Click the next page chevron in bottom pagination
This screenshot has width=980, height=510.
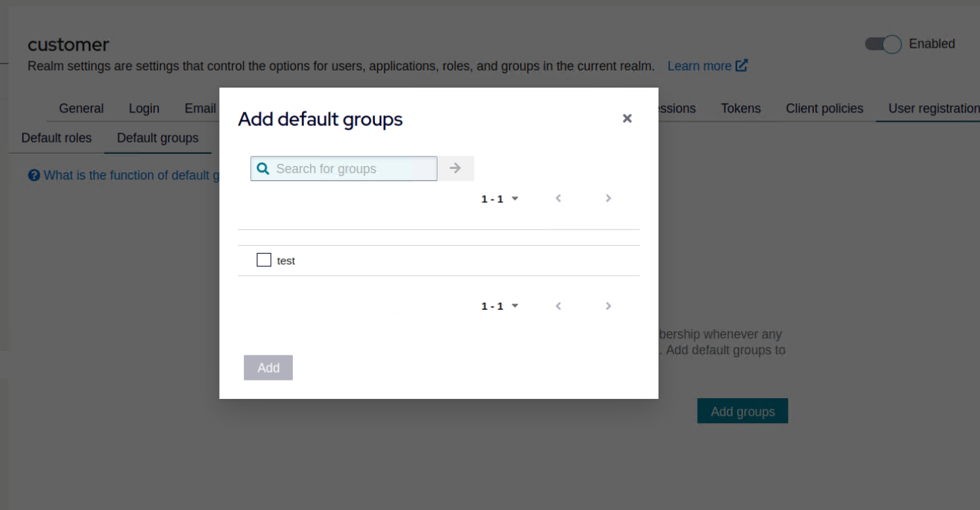(x=608, y=306)
